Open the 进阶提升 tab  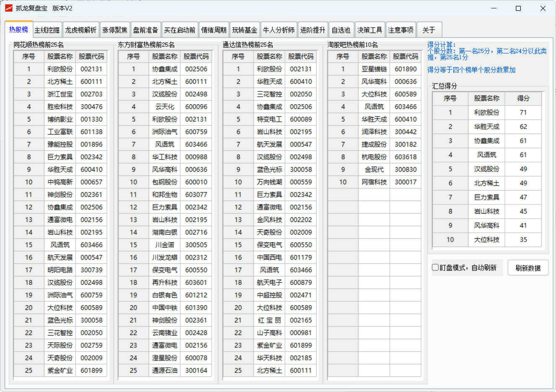tap(313, 29)
